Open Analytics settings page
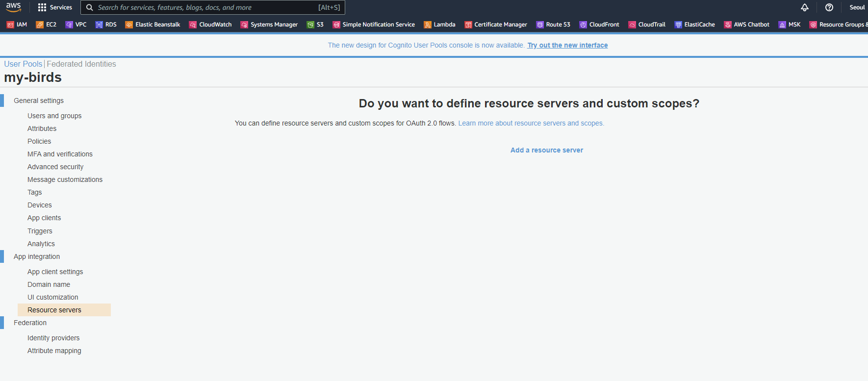The width and height of the screenshot is (868, 381). coord(41,244)
